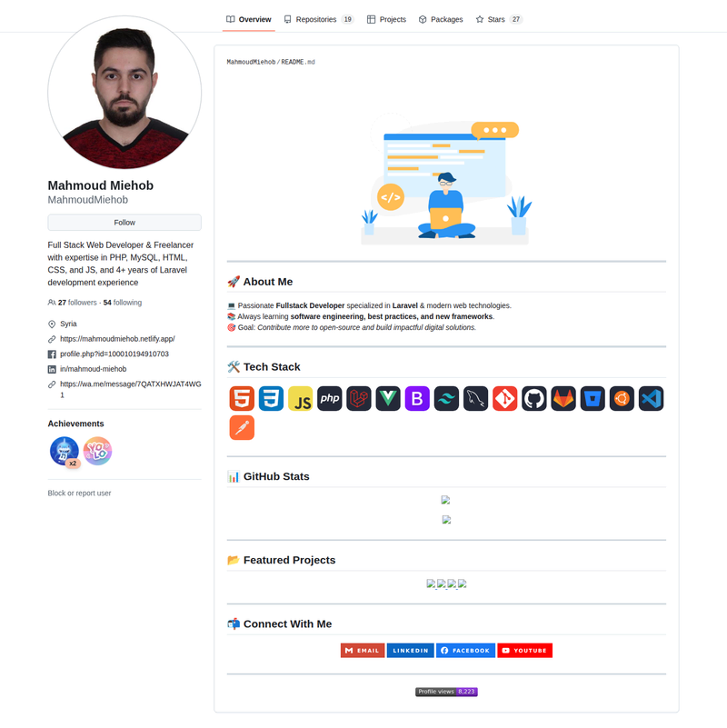Open the wa.me WhatsApp message link

pyautogui.click(x=131, y=389)
